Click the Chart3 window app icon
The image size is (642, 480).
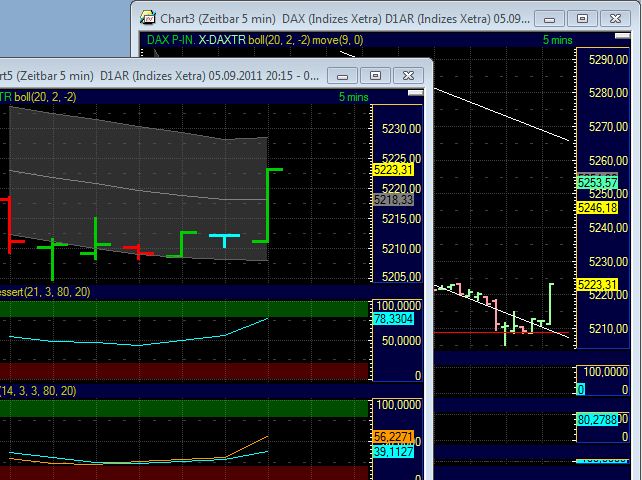(148, 18)
